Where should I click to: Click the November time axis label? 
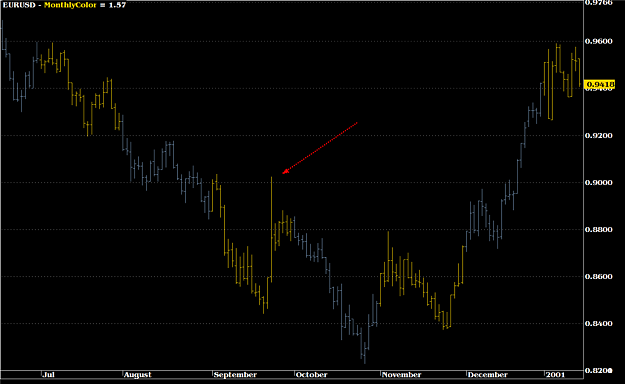[x=401, y=375]
